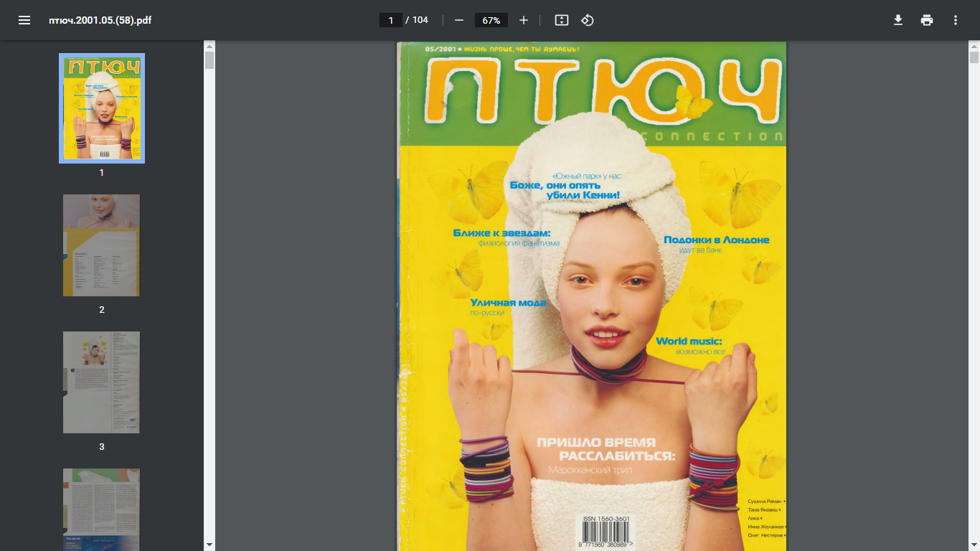The height and width of the screenshot is (551, 980).
Task: Click thumbnail sidebar scroll down arrow
Action: (x=209, y=545)
